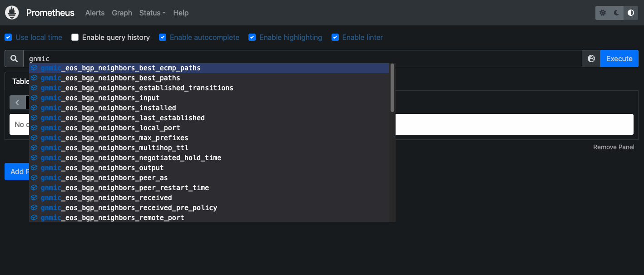Click cube icon beside negotiated_hold_time suggestion
Image resolution: width=644 pixels, height=275 pixels.
pyautogui.click(x=35, y=158)
